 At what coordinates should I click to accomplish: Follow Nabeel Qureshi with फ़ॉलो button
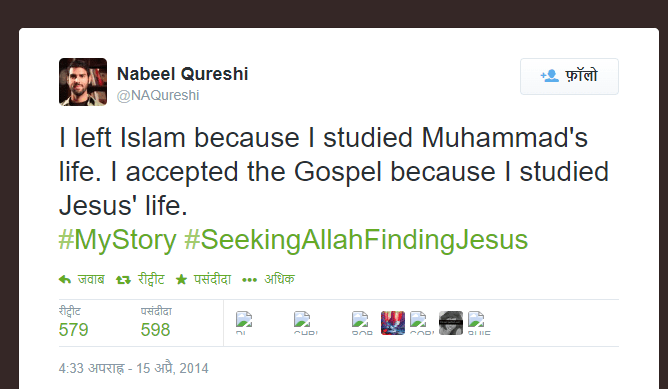(569, 76)
